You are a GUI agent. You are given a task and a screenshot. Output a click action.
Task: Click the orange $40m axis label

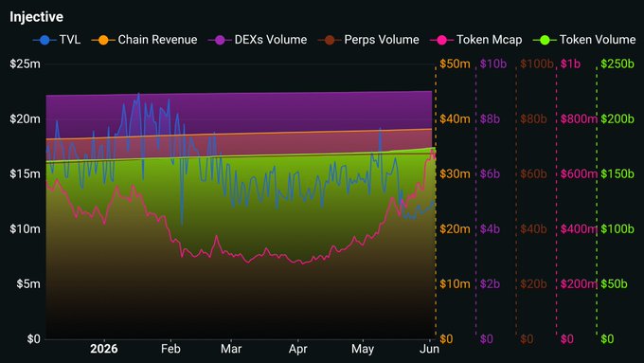[x=455, y=118]
